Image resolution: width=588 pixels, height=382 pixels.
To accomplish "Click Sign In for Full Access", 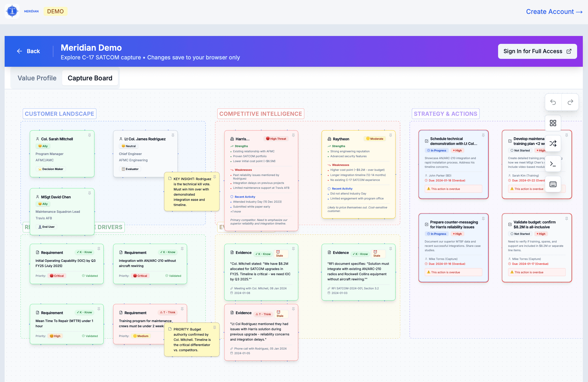I will pyautogui.click(x=537, y=51).
